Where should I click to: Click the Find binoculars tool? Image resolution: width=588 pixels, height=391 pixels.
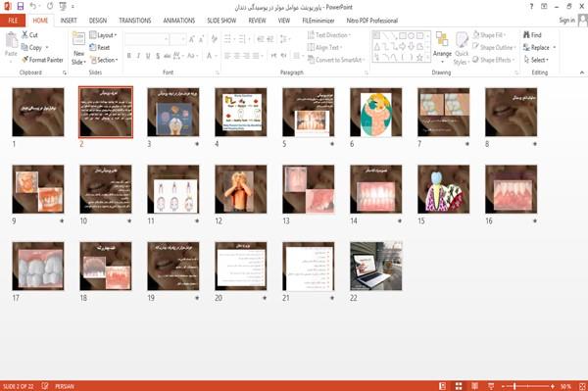(532, 35)
